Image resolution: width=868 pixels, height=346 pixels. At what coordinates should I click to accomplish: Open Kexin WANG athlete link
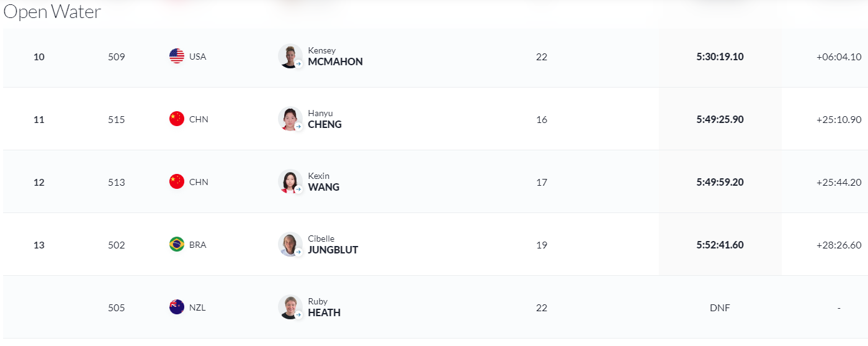323,182
